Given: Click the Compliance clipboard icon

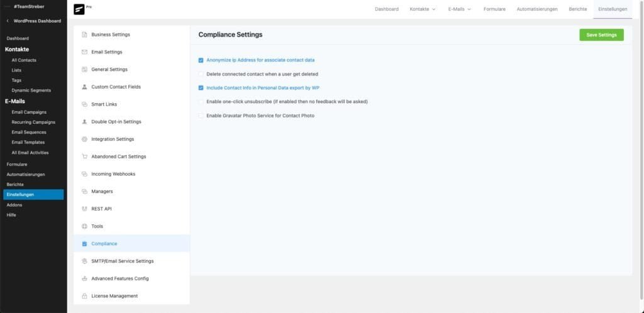Looking at the screenshot, I should click(x=84, y=244).
